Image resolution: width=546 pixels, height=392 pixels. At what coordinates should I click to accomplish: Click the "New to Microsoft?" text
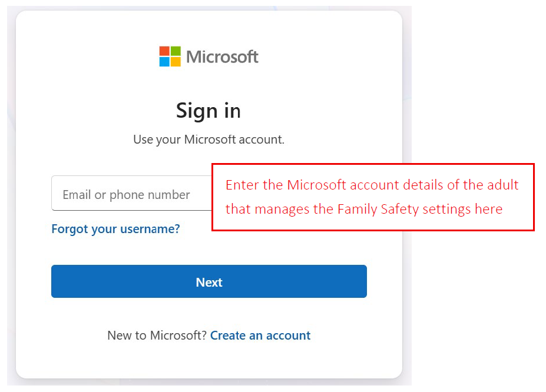click(x=157, y=335)
